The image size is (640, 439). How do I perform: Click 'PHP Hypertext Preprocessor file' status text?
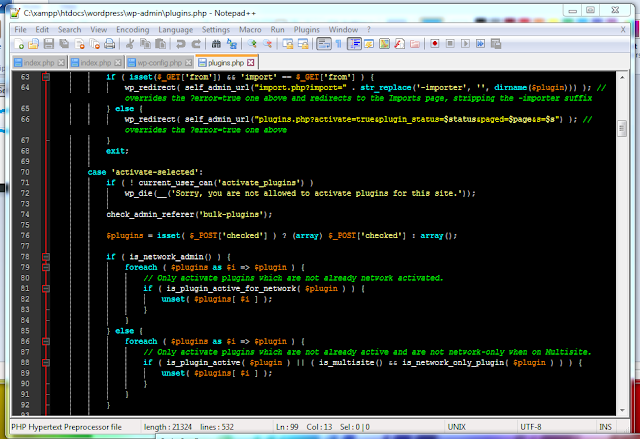[67, 427]
